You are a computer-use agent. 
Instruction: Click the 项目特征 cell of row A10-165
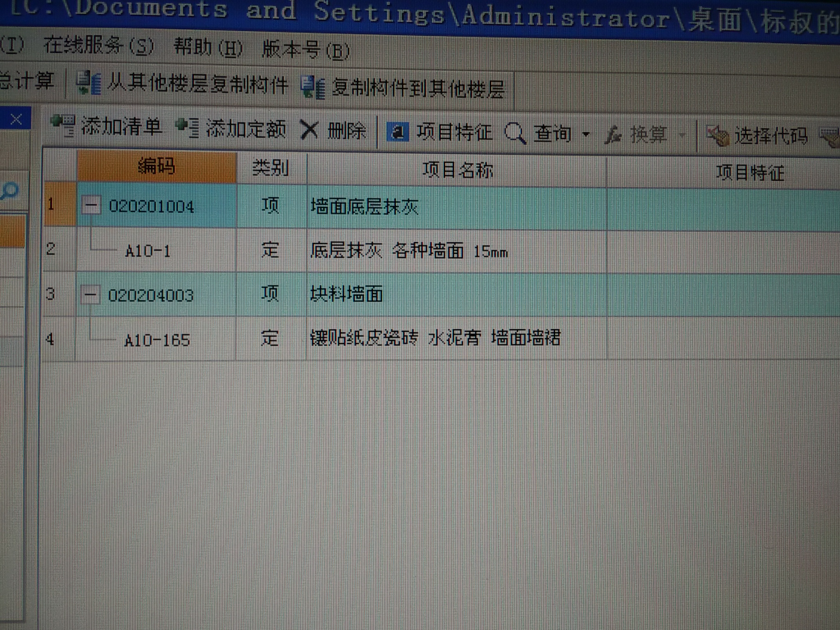pyautogui.click(x=724, y=339)
